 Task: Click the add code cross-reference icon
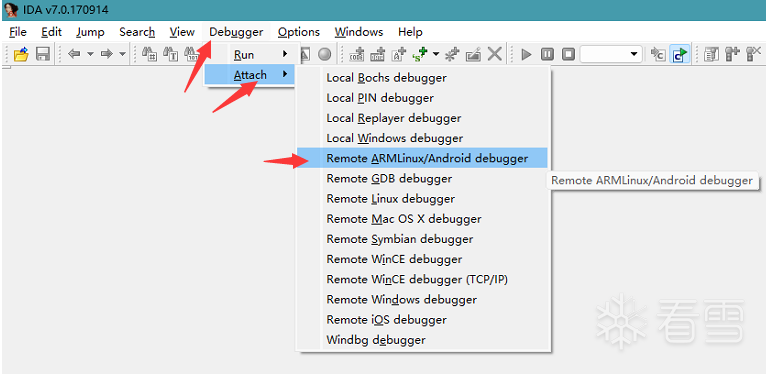coord(357,54)
